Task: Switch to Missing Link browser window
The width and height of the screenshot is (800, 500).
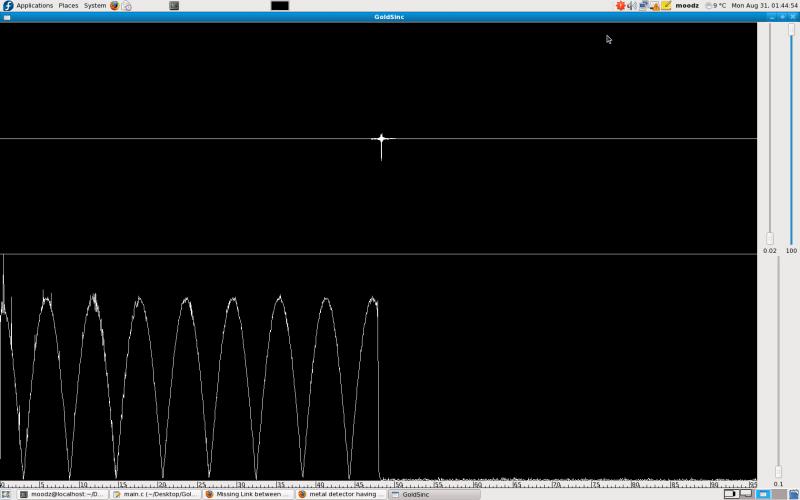Action: click(x=247, y=494)
